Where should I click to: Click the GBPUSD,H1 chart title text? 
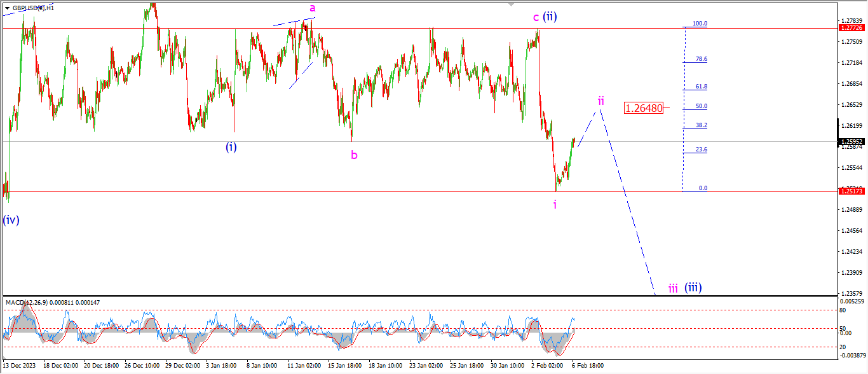(x=33, y=8)
